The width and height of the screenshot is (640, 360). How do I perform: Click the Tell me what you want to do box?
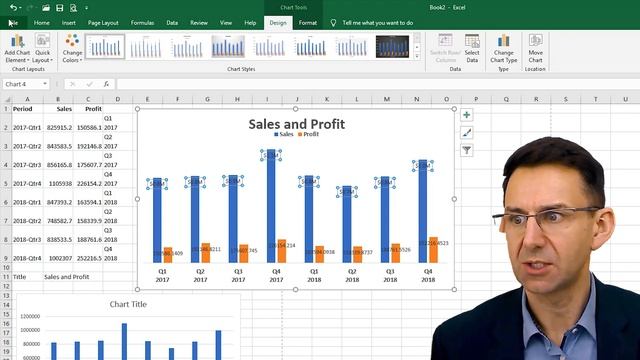coord(378,23)
